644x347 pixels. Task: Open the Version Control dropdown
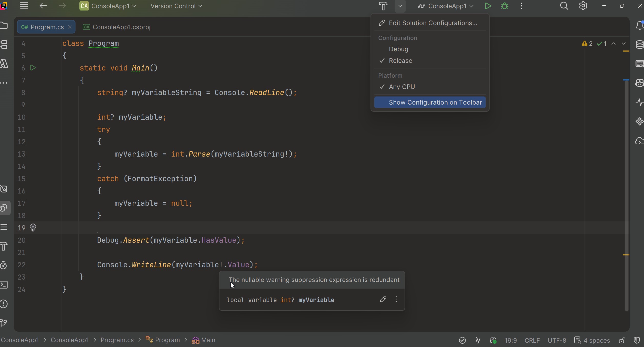176,6
